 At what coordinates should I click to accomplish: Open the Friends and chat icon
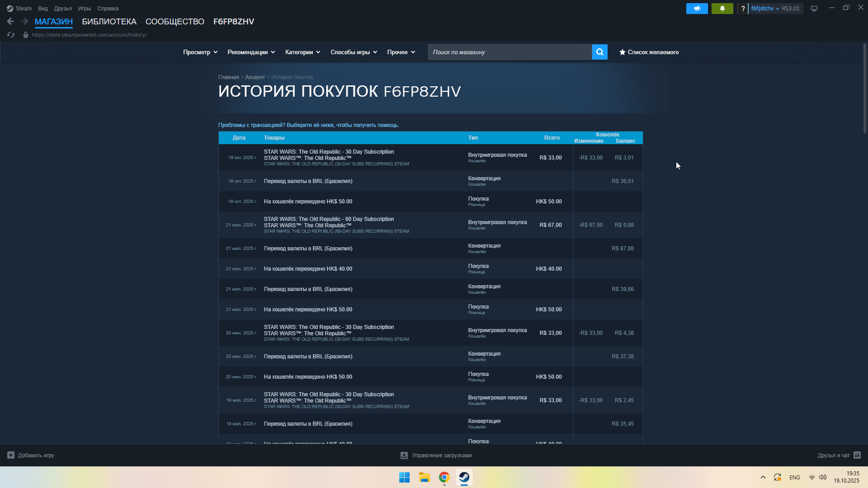click(857, 455)
